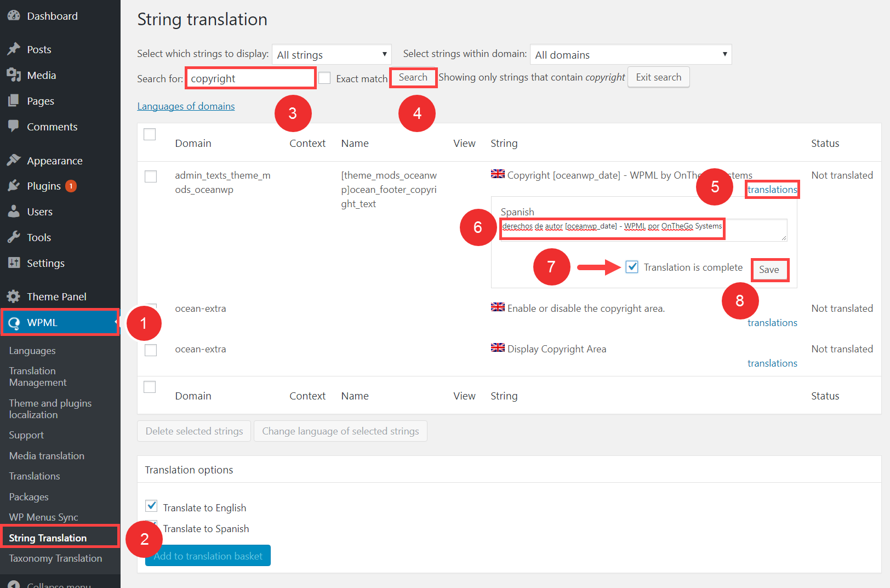Open Media translation submenu
Image resolution: width=890 pixels, height=588 pixels.
pos(47,456)
